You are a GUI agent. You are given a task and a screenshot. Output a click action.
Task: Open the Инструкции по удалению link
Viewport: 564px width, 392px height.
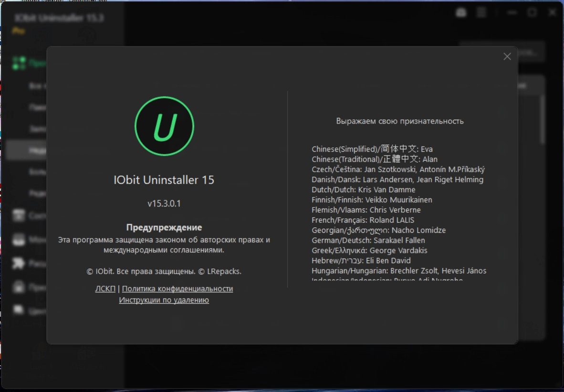coord(164,300)
